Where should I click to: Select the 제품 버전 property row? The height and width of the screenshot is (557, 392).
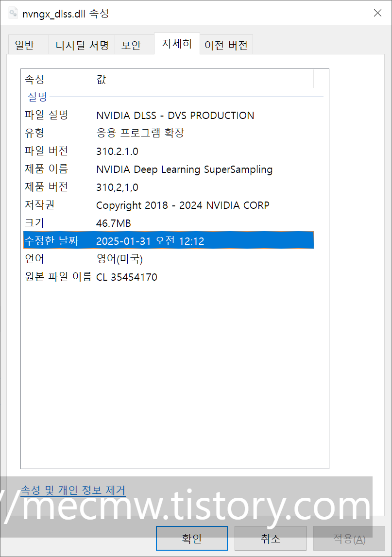[169, 187]
